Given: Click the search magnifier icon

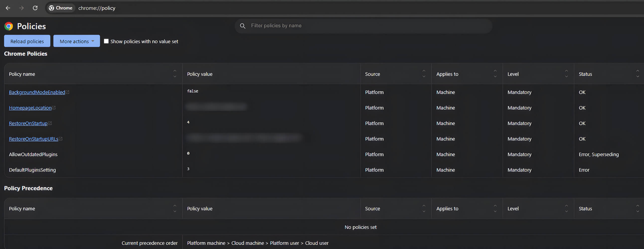Looking at the screenshot, I should point(243,26).
